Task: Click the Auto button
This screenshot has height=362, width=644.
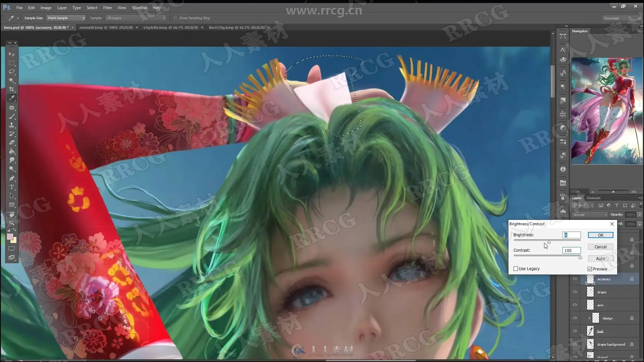Action: (x=600, y=258)
